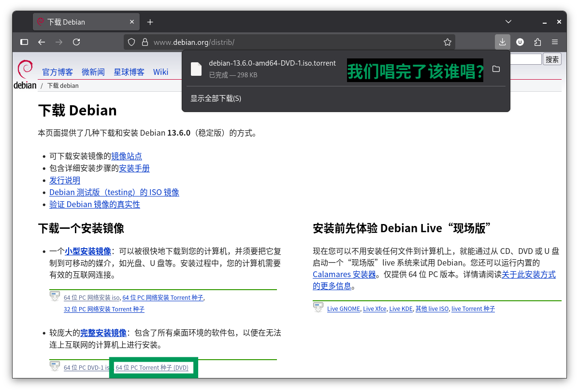Open the live Torrent 种子 link
579x392 pixels.
[x=473, y=308]
